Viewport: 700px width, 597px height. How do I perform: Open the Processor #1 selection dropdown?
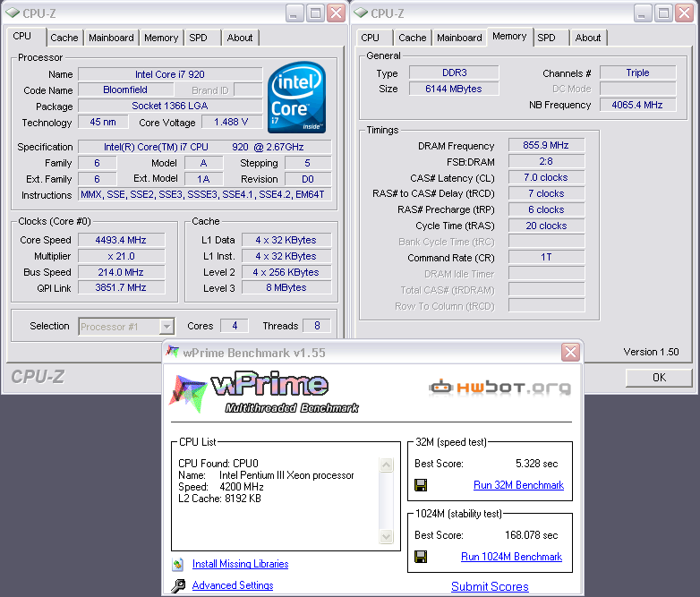(x=166, y=327)
